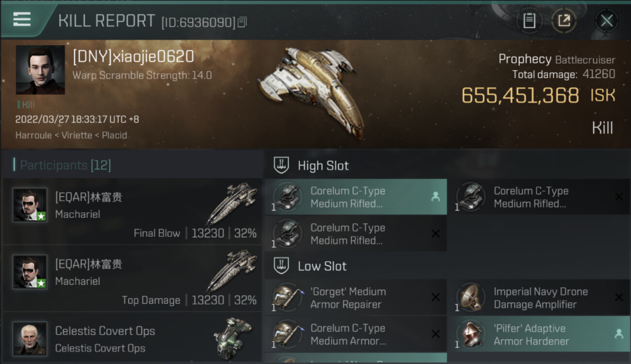Select the Celestis Covert Ops participant
This screenshot has height=364, width=631.
[132, 338]
